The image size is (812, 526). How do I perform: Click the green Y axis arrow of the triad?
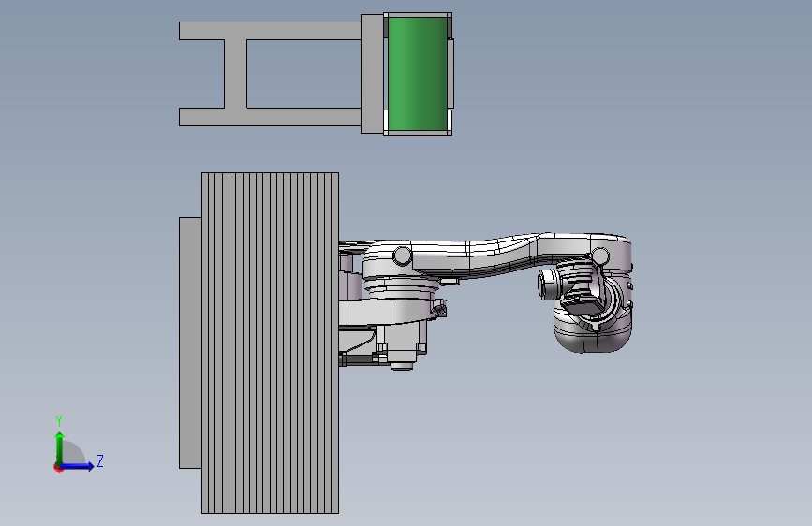point(60,448)
